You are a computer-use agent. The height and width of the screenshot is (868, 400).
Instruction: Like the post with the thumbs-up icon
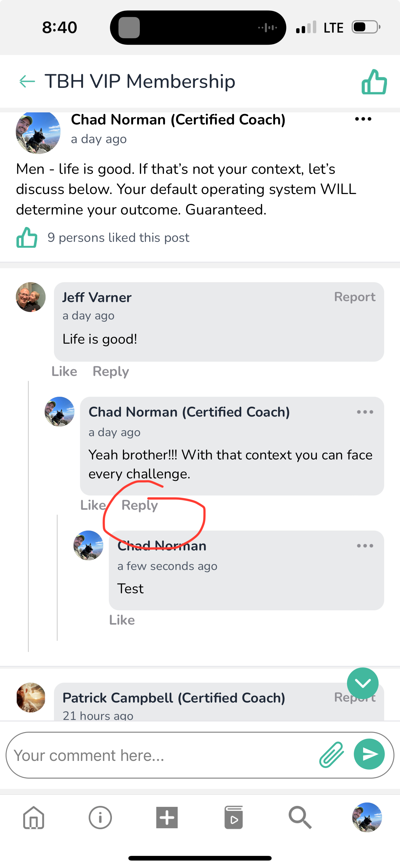(x=27, y=237)
